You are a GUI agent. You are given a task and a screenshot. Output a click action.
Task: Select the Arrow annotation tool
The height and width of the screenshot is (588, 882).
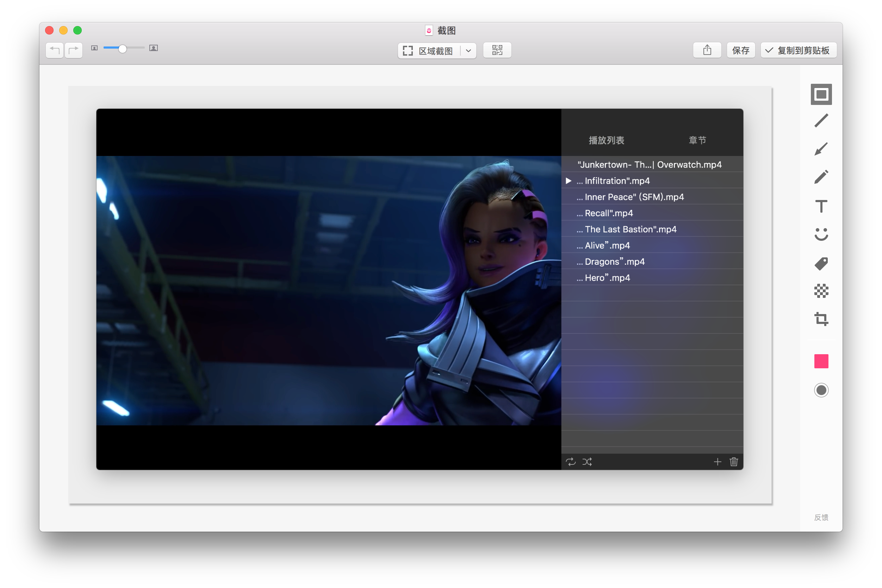point(821,149)
